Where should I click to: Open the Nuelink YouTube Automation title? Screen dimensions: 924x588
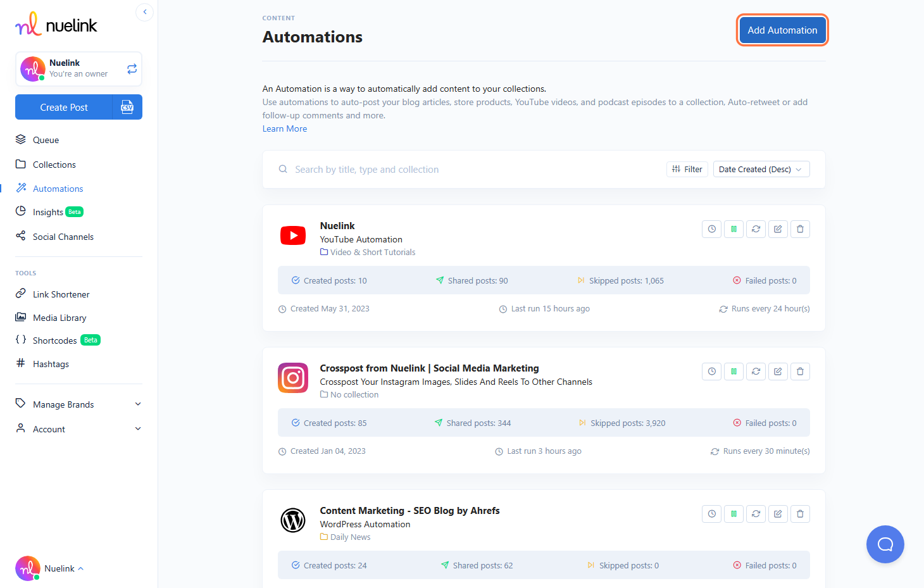click(337, 226)
